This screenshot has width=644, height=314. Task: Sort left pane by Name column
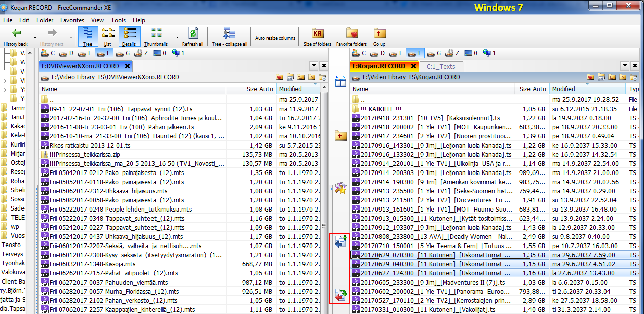(x=133, y=89)
